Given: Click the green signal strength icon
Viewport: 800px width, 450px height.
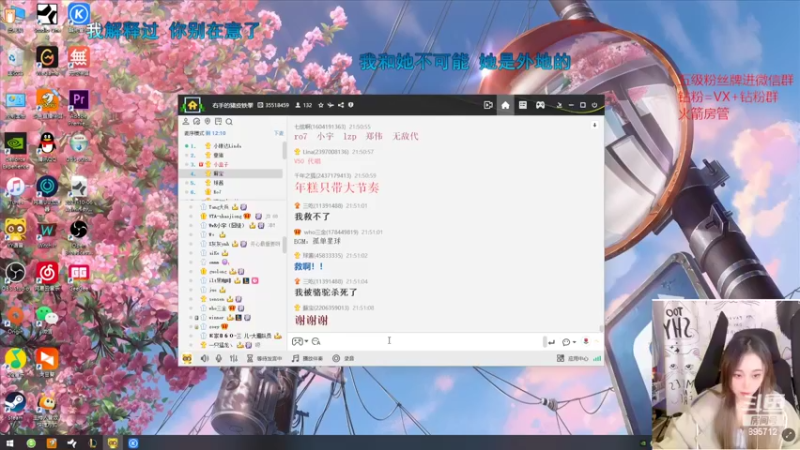Looking at the screenshot, I should pos(597,359).
